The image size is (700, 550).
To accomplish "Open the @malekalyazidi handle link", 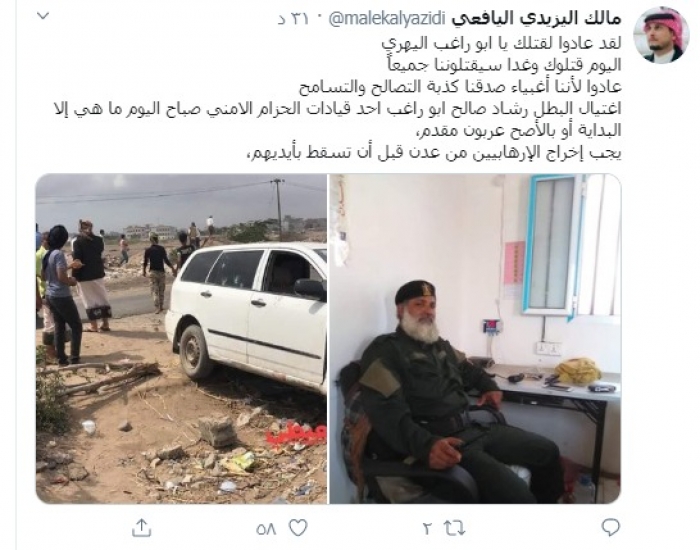I will point(388,19).
